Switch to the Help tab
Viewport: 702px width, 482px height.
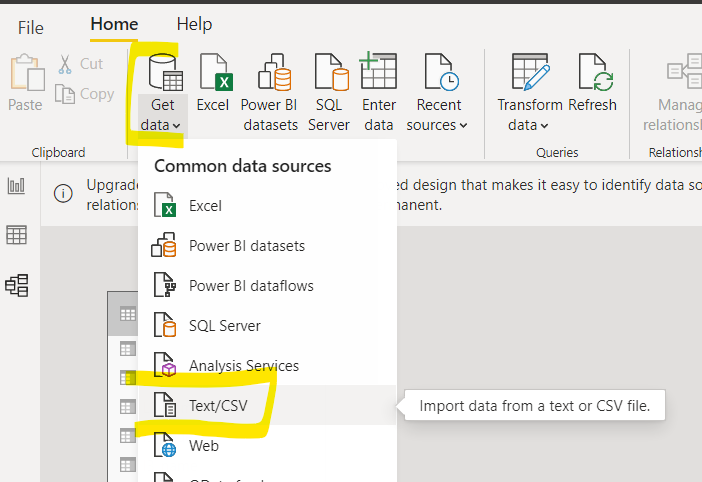coord(194,24)
